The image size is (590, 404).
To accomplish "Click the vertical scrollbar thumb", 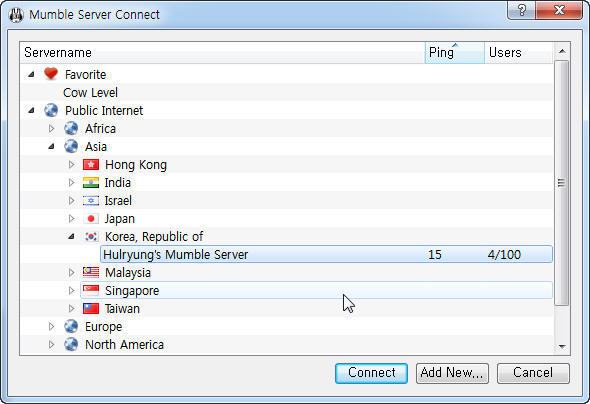I will (561, 183).
